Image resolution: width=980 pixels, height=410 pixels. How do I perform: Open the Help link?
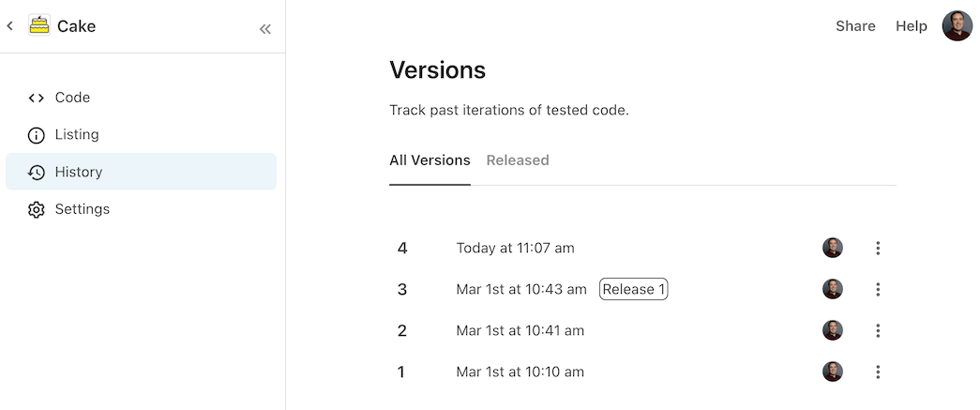[x=911, y=26]
